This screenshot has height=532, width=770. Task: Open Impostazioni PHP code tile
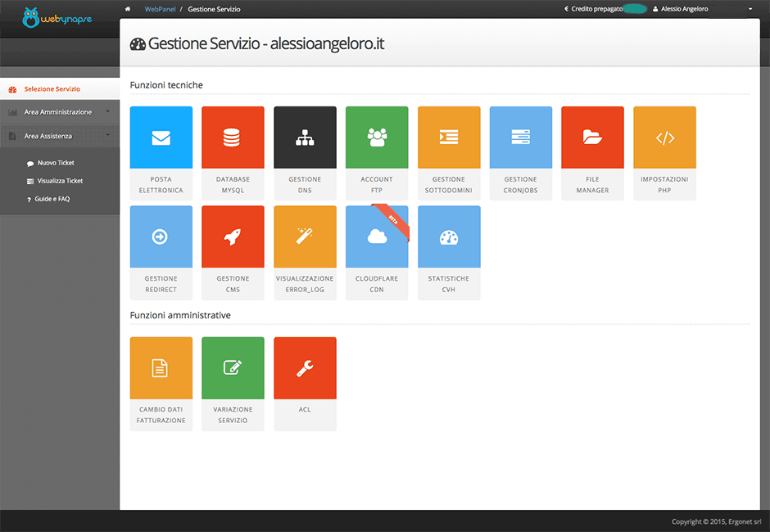(664, 138)
